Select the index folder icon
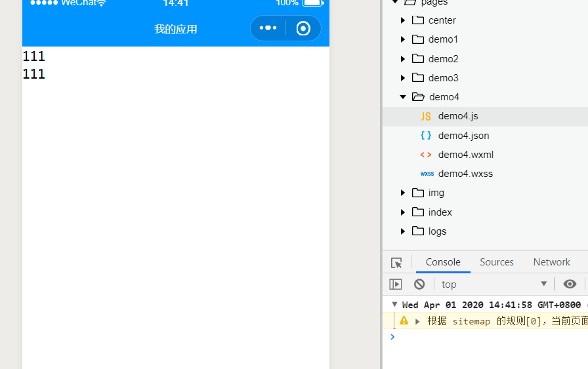Image resolution: width=588 pixels, height=369 pixels. click(x=418, y=212)
